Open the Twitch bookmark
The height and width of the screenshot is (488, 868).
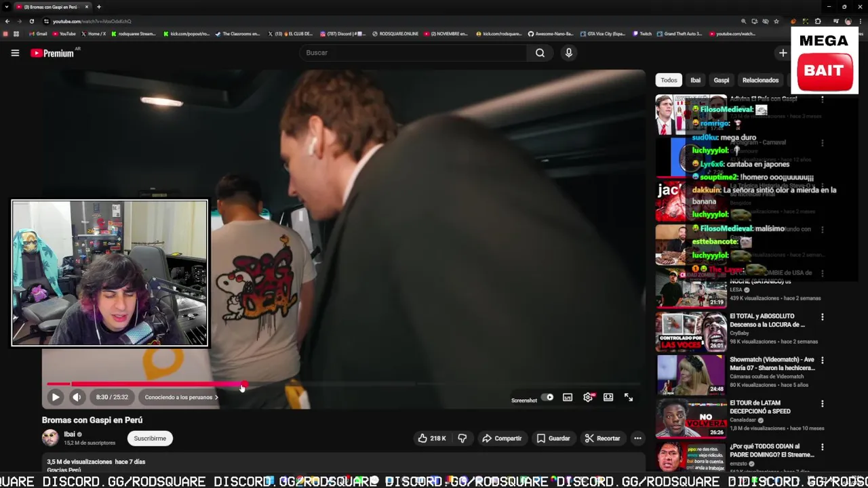(642, 34)
